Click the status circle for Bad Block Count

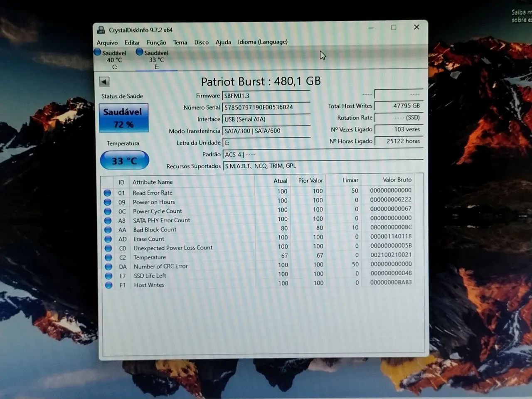[x=108, y=230]
